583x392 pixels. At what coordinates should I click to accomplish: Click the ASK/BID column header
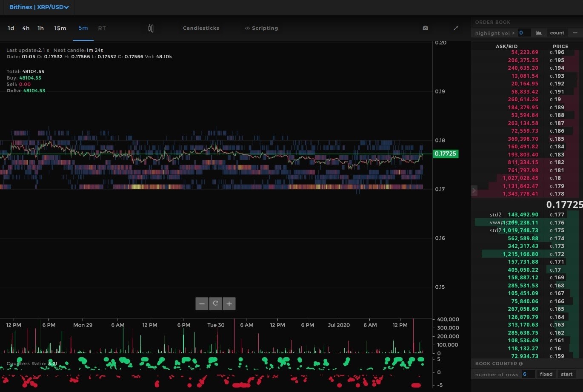click(x=506, y=46)
